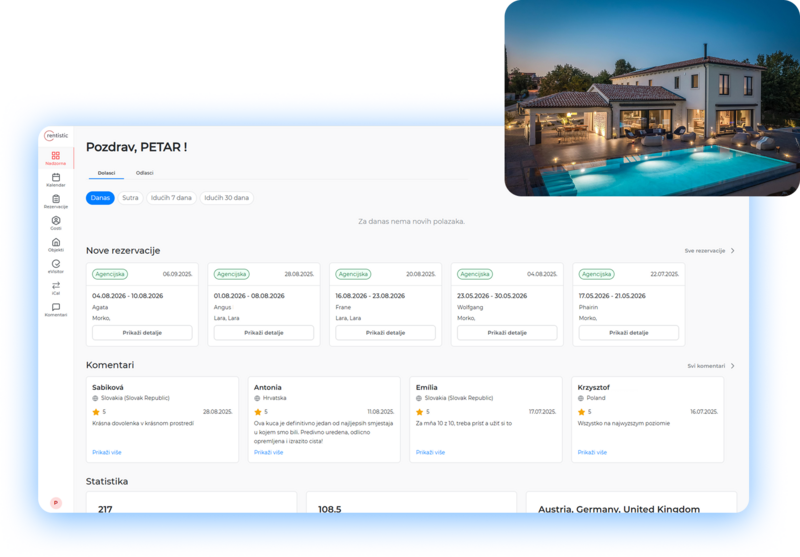Open Komentari icon in the sidebar
This screenshot has width=800, height=557.
point(56,308)
